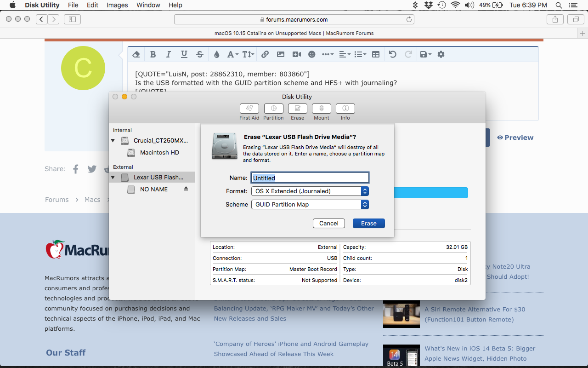588x368 pixels.
Task: Open the Siri Remote Alternative article
Action: [475, 314]
